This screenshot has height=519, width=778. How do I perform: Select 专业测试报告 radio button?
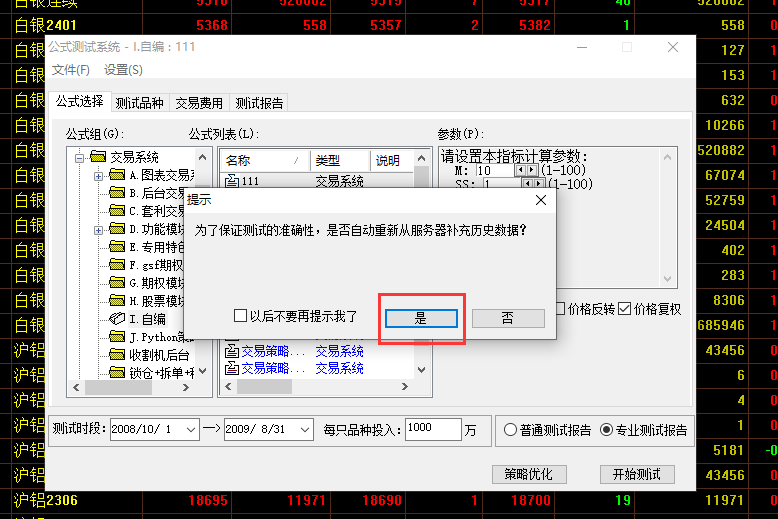pyautogui.click(x=606, y=430)
